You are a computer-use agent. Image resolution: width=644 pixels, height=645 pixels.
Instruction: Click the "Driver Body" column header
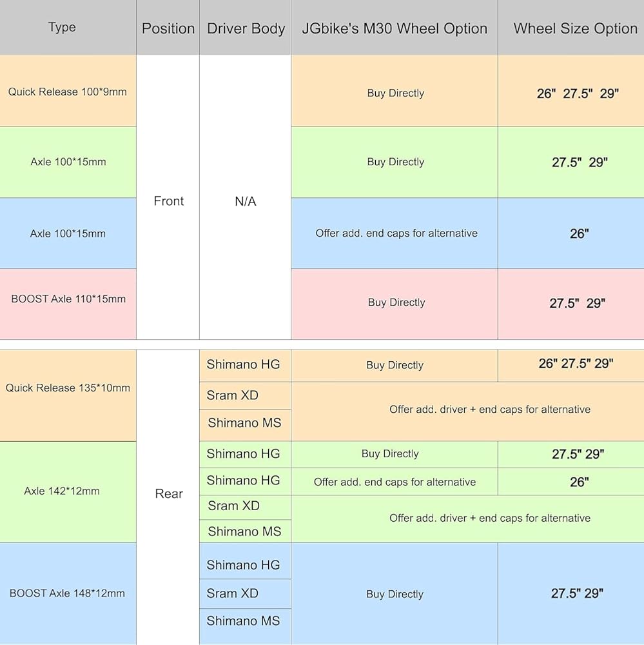pyautogui.click(x=246, y=28)
